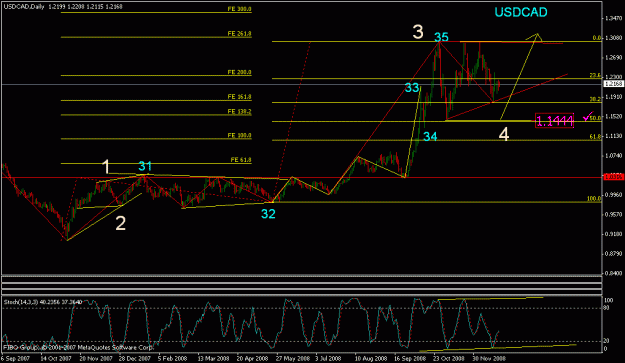Screen dimensions: 625x363
Task: Select the FE 161.8 expansion label
Action: 239,97
